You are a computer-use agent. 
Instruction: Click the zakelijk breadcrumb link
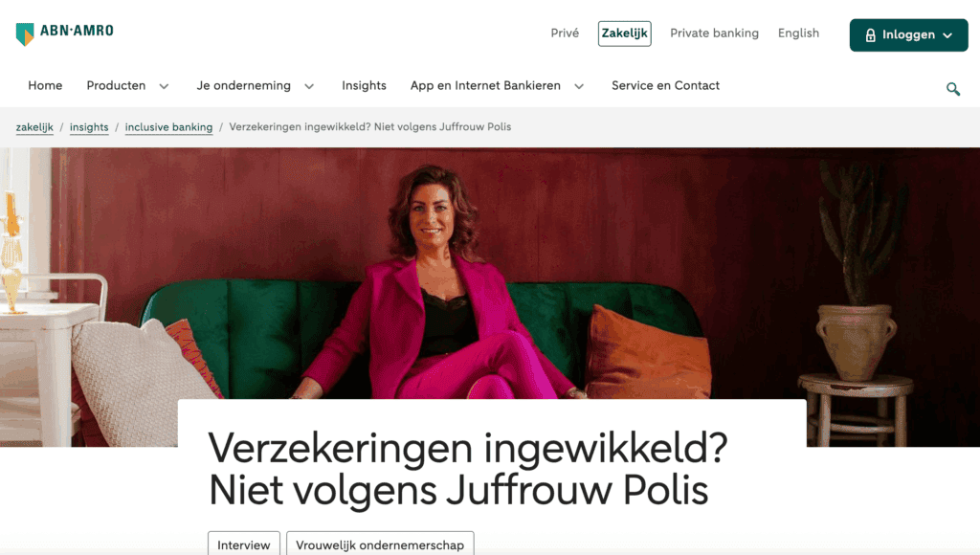pyautogui.click(x=34, y=127)
